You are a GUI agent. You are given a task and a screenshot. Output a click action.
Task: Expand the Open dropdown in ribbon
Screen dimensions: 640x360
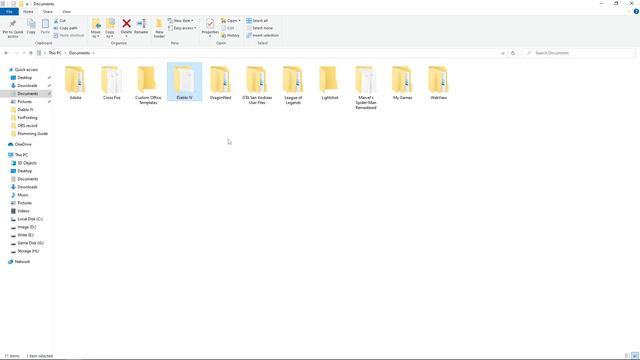point(239,20)
